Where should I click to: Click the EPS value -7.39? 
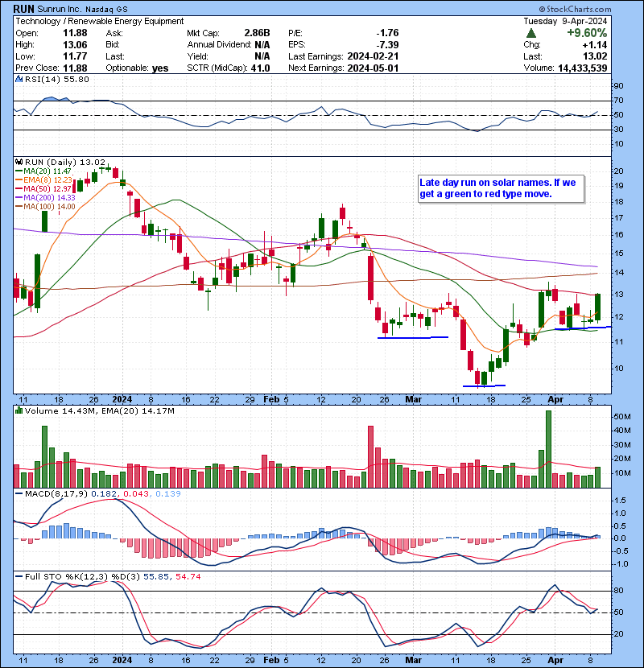pyautogui.click(x=387, y=45)
